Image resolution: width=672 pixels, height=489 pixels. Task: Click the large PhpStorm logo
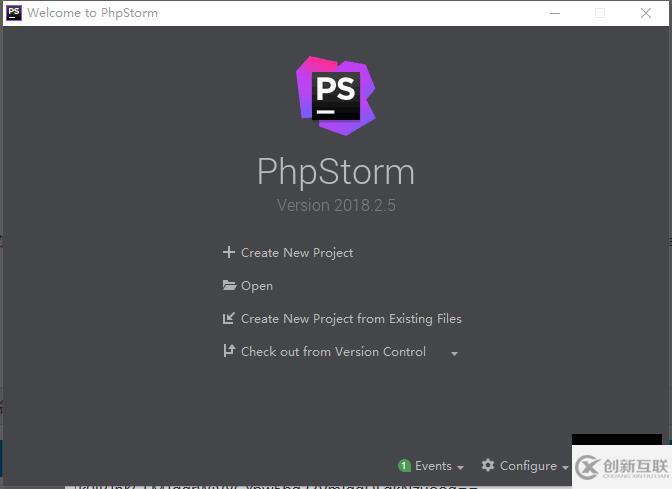[336, 96]
